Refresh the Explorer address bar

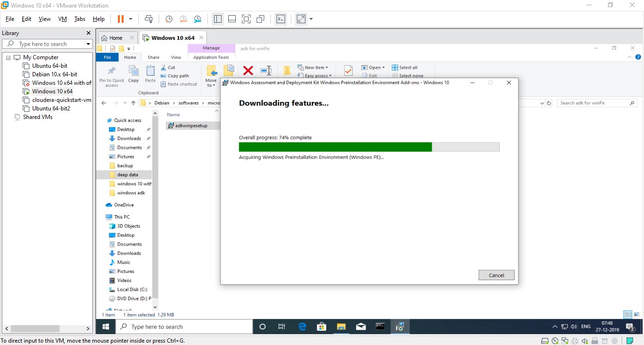point(549,103)
